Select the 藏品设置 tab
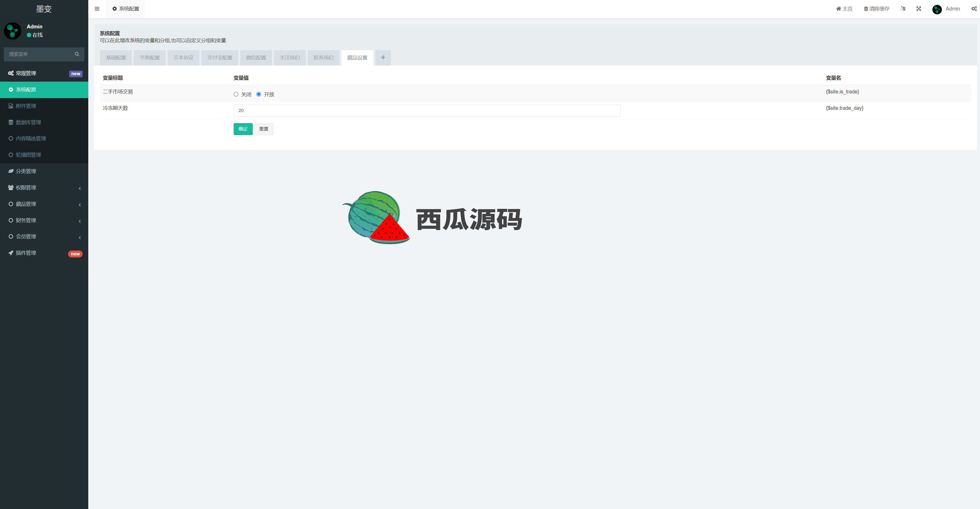The image size is (980, 509). point(357,58)
